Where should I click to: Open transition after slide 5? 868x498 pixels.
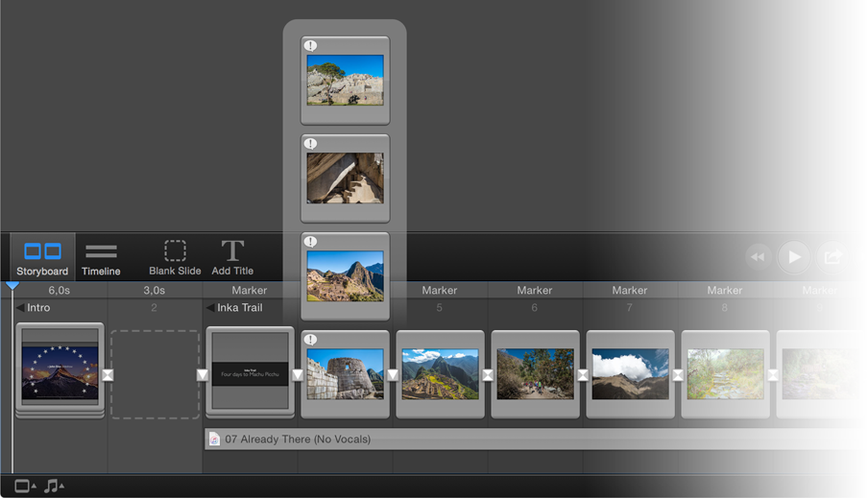488,375
